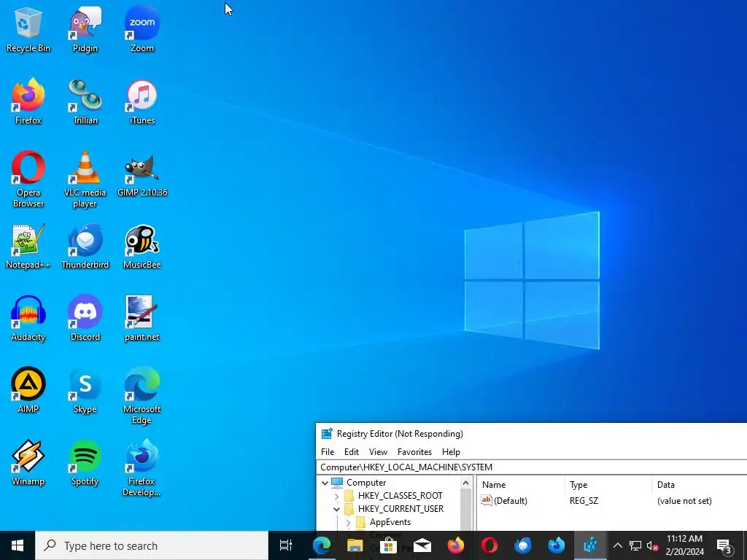The height and width of the screenshot is (560, 747).
Task: Select the HKEY_CLASSES_ROOT key
Action: [x=400, y=496]
